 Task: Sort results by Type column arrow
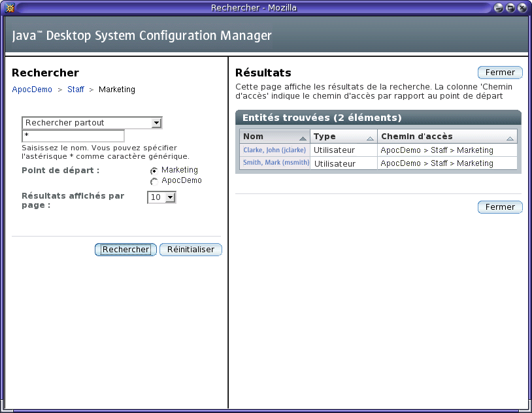point(370,138)
